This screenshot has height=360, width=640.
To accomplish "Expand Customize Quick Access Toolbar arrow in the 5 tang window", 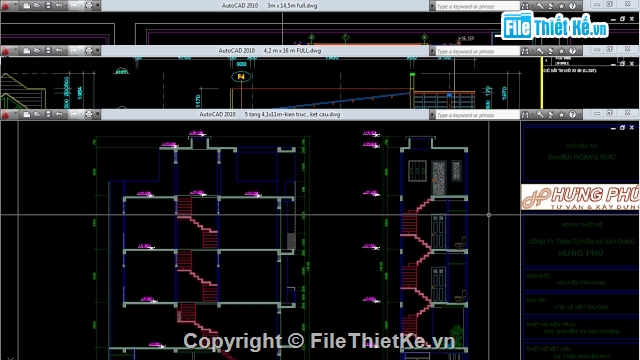I will (x=98, y=114).
